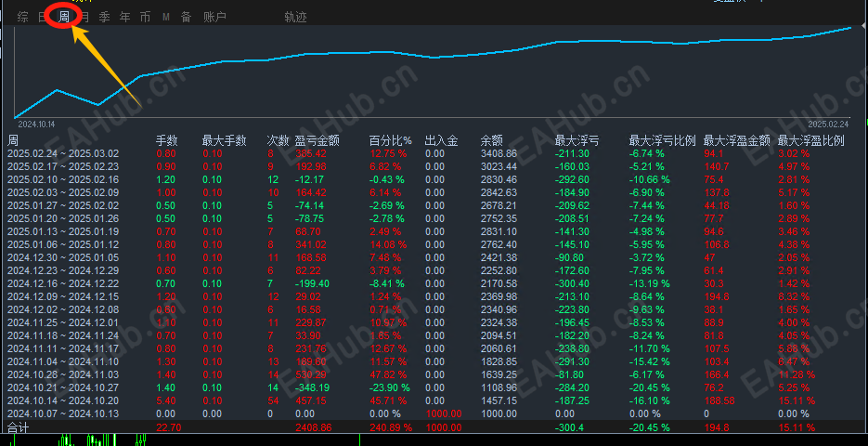Viewport: 868px width, 446px height.
Task: Click percentage 47.82 %
Action: pos(388,374)
